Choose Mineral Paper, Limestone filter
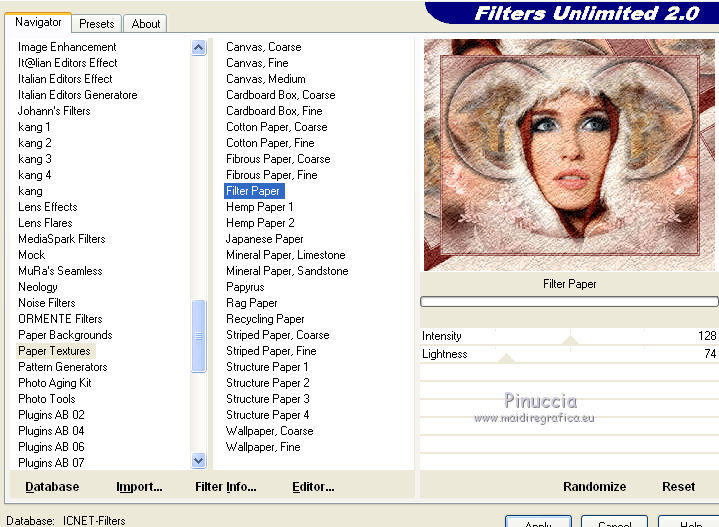Screen dimensions: 719x527 [x=286, y=255]
